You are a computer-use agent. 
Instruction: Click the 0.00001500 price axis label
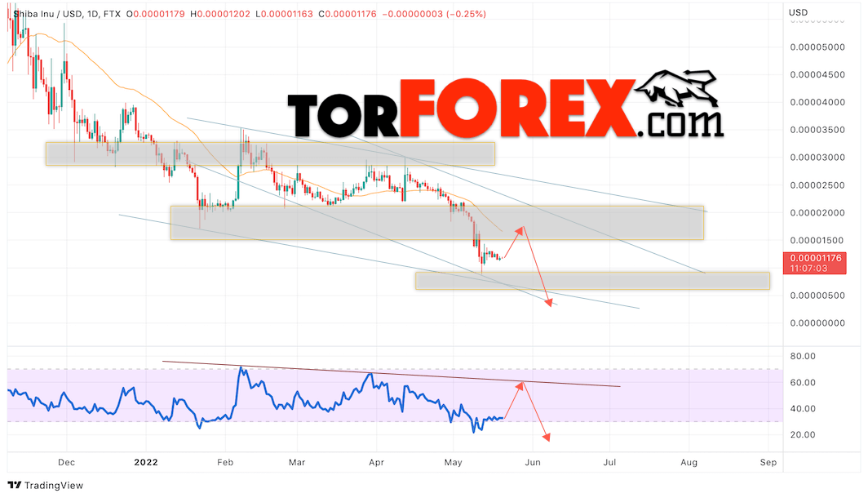(x=817, y=240)
